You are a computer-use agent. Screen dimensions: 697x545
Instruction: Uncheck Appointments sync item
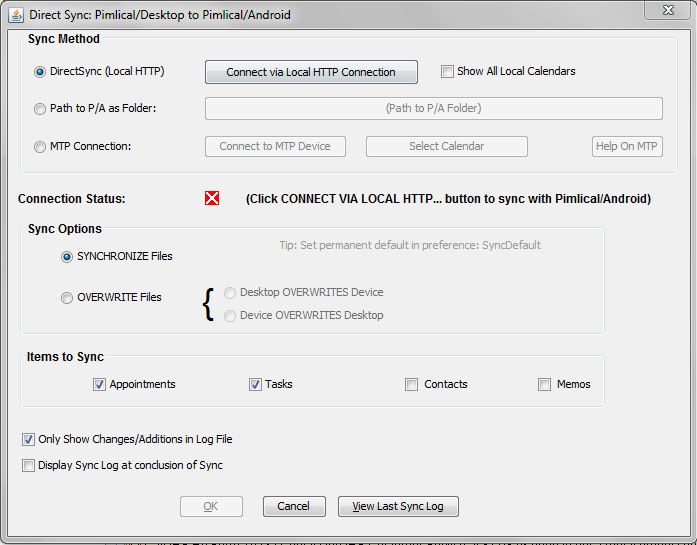[x=99, y=384]
